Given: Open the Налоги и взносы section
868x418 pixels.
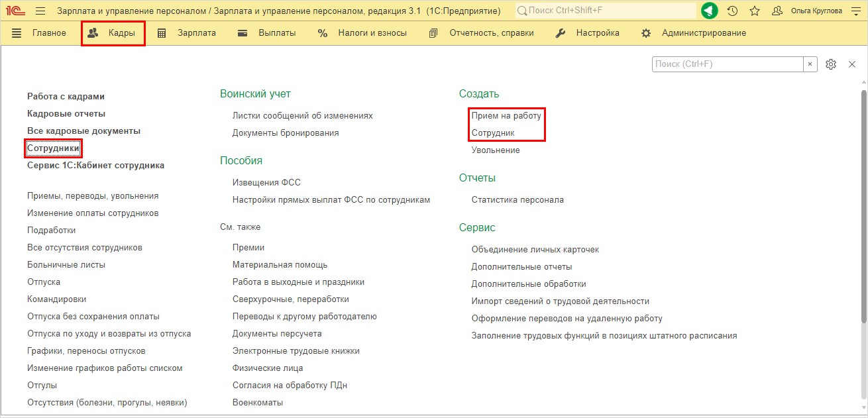Looking at the screenshot, I should click(x=372, y=33).
